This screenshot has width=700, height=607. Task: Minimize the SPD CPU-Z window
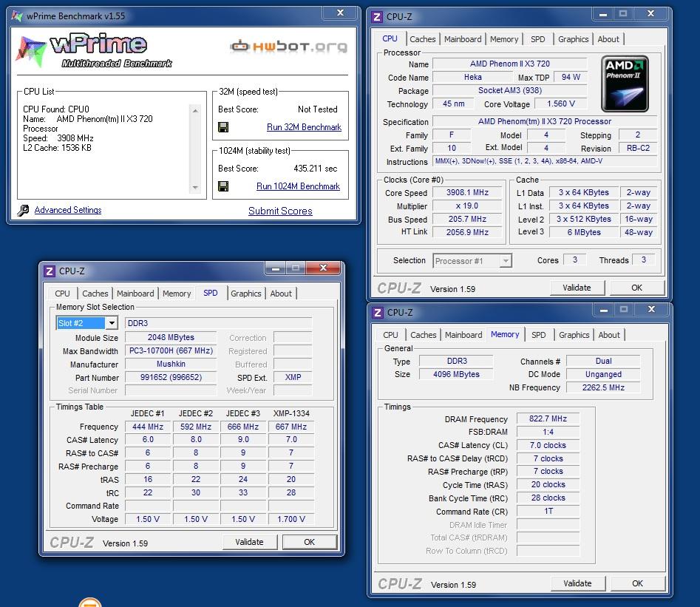(276, 268)
